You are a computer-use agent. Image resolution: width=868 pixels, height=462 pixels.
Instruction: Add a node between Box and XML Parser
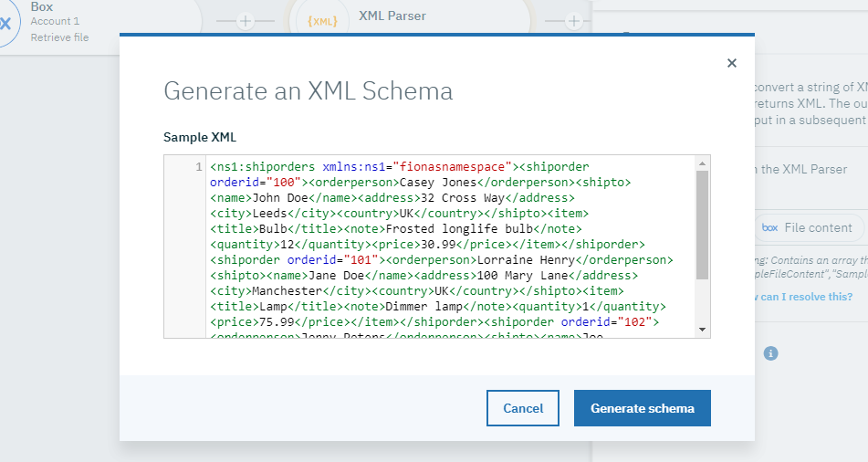point(246,21)
